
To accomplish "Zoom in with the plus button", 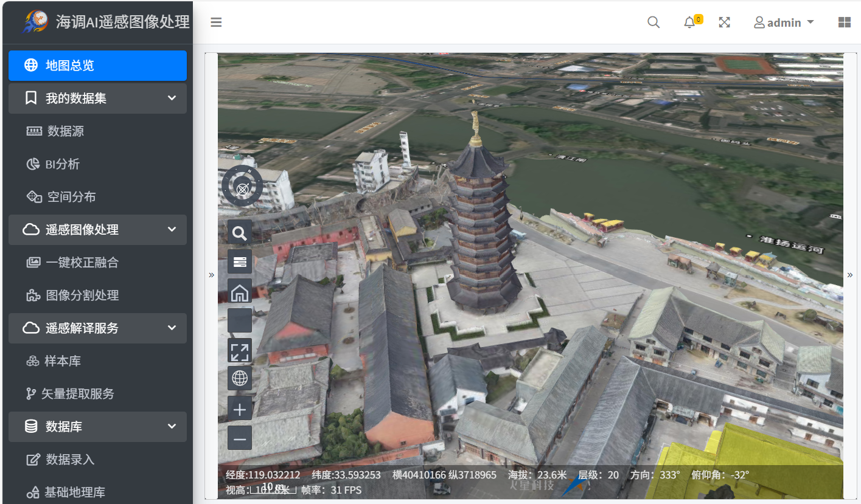I will tap(240, 409).
